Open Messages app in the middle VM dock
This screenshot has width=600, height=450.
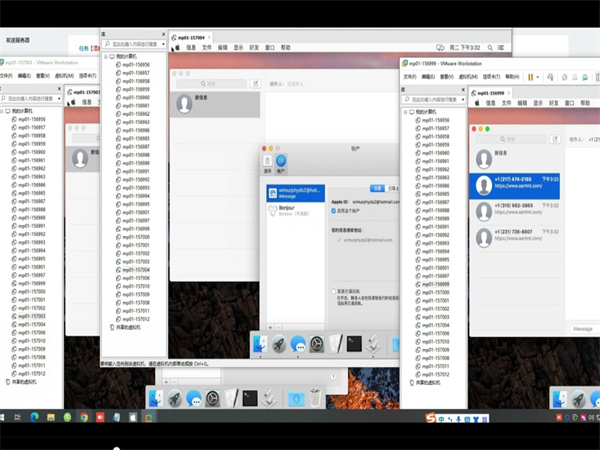click(297, 344)
